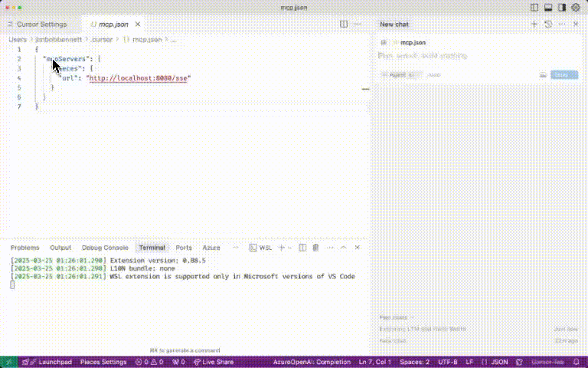Switch to the Output panel tab
The height and width of the screenshot is (368, 588).
click(x=60, y=248)
